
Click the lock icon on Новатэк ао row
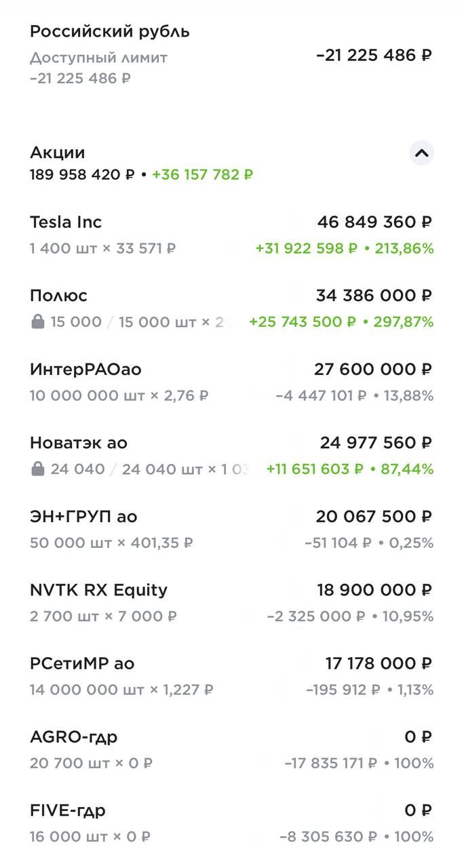(x=38, y=469)
